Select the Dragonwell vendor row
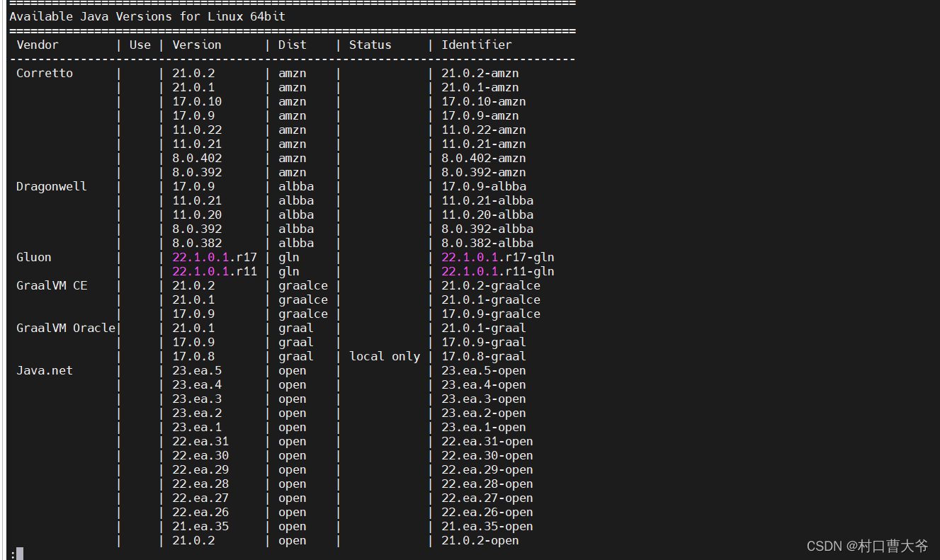Screen dimensions: 940x560 coord(51,186)
